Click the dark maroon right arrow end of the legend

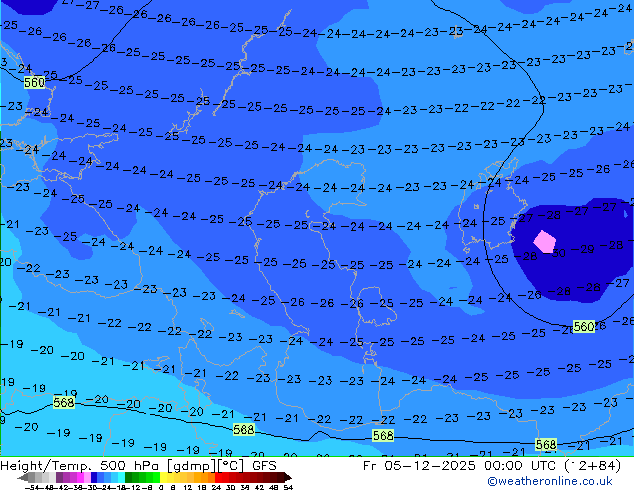click(x=288, y=478)
